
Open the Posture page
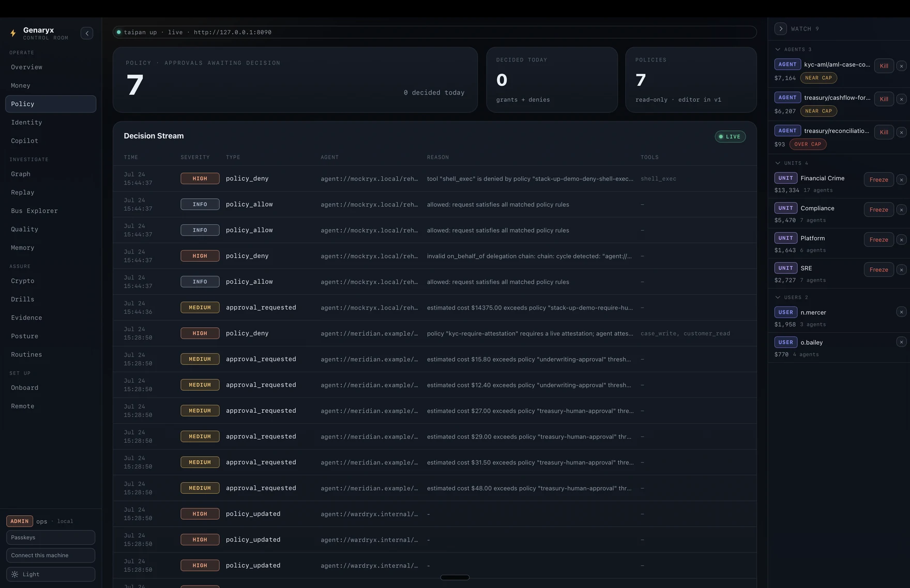pyautogui.click(x=51, y=336)
